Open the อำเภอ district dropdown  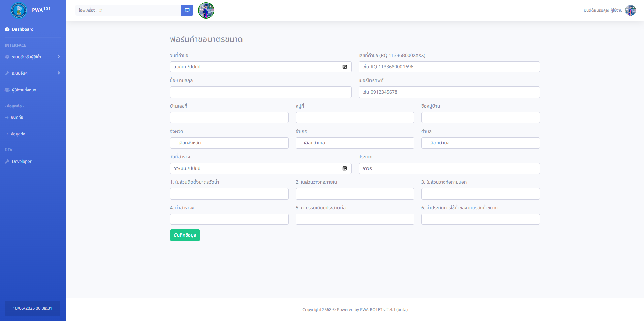[x=355, y=143]
